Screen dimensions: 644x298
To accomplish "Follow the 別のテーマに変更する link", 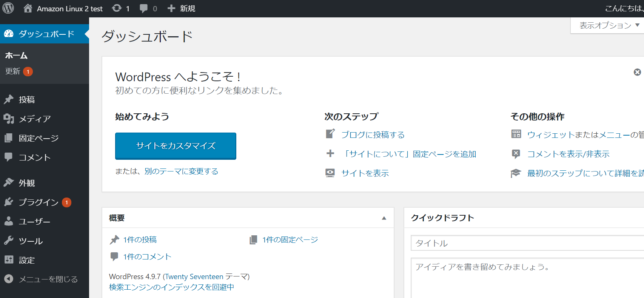I will [181, 171].
